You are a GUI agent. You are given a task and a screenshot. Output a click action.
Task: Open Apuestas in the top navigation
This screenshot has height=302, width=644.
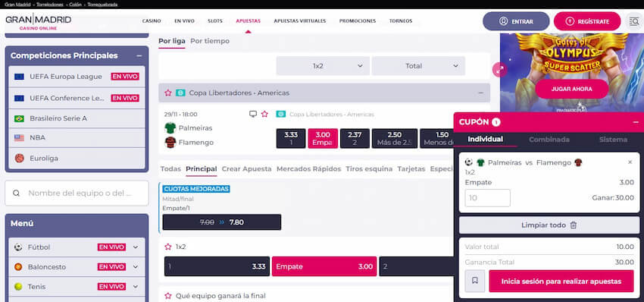coord(248,21)
